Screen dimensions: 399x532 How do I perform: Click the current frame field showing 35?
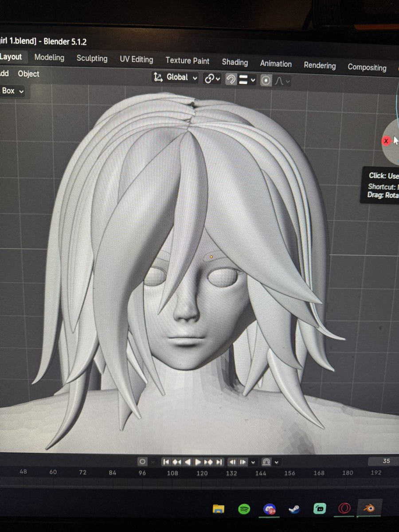(x=383, y=461)
